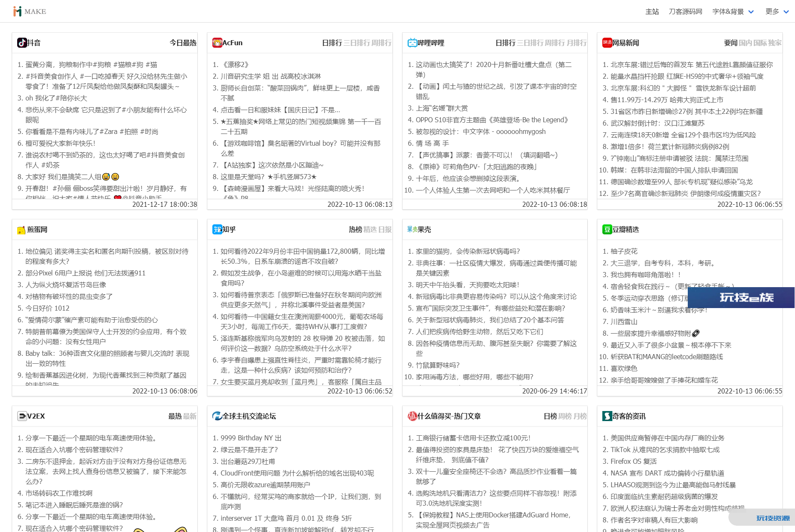Select Zhihu 热榜 tab
Image resolution: width=795 pixels, height=532 pixels.
pos(356,229)
